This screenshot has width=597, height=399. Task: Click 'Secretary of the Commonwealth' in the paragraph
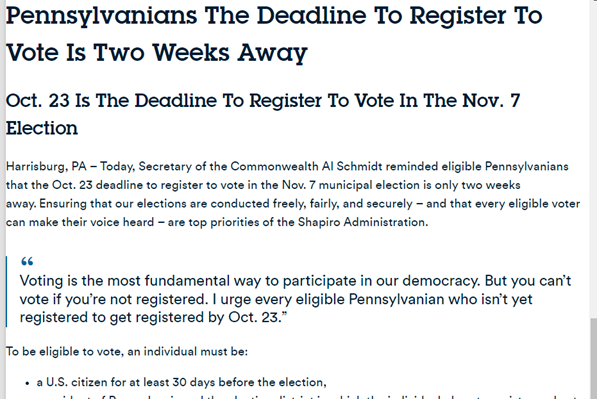point(228,167)
